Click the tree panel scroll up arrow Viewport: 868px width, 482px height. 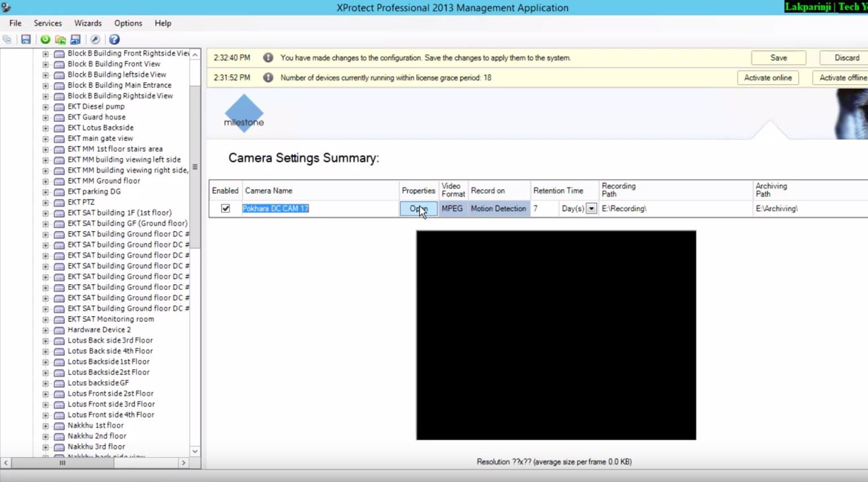click(195, 54)
